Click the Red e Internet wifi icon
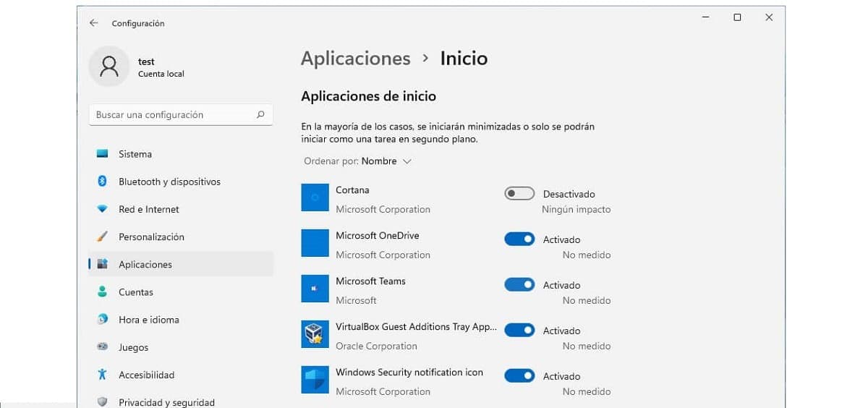The width and height of the screenshot is (868, 408). [x=102, y=209]
